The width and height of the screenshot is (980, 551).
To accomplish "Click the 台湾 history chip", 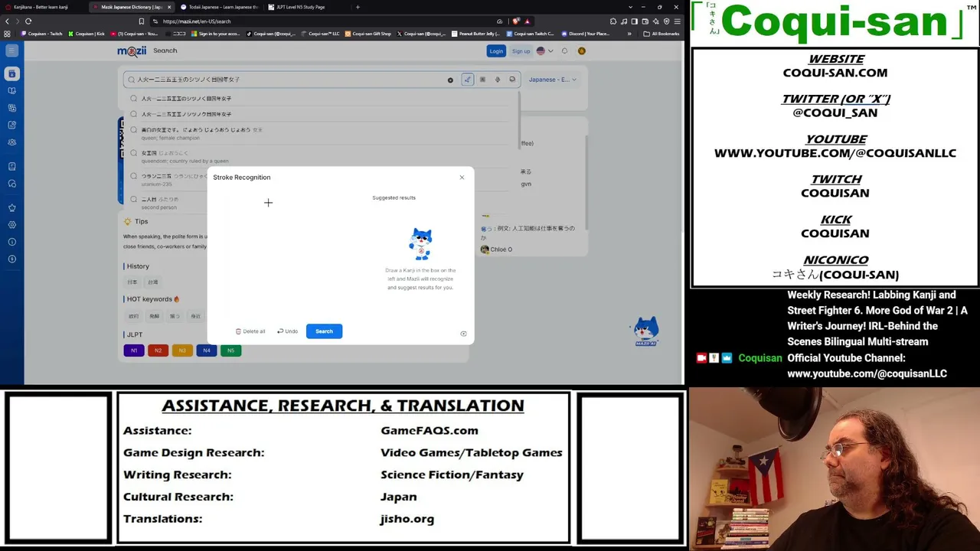I will pos(153,282).
